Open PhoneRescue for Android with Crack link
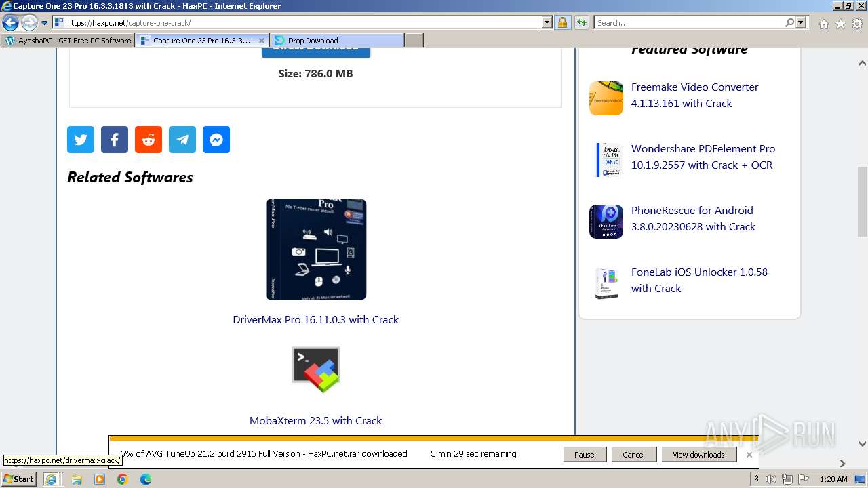 tap(693, 218)
